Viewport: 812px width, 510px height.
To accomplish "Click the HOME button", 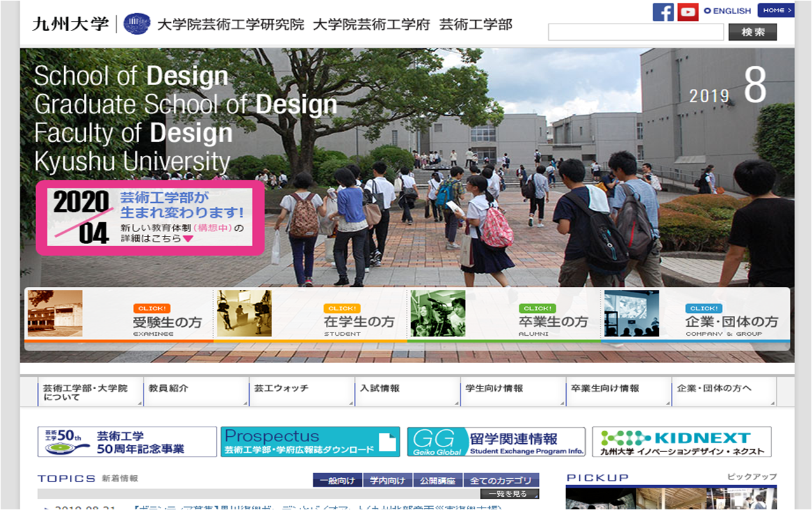I will coord(775,10).
